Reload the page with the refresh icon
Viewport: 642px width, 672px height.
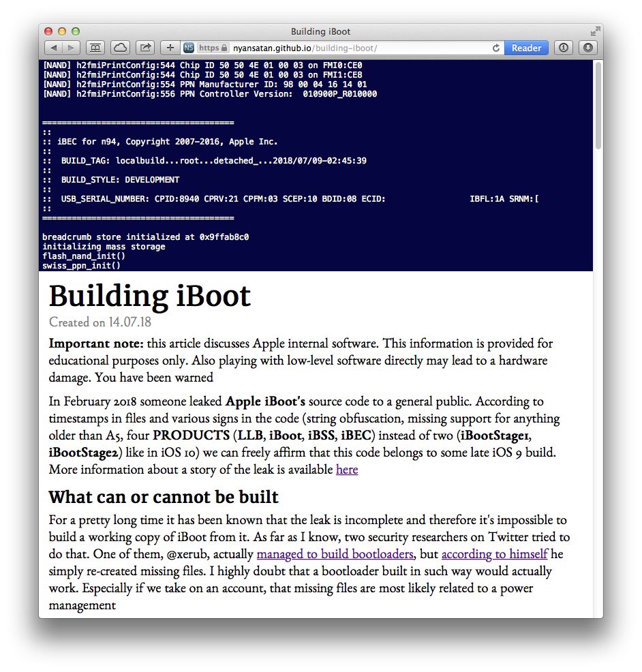click(x=496, y=48)
